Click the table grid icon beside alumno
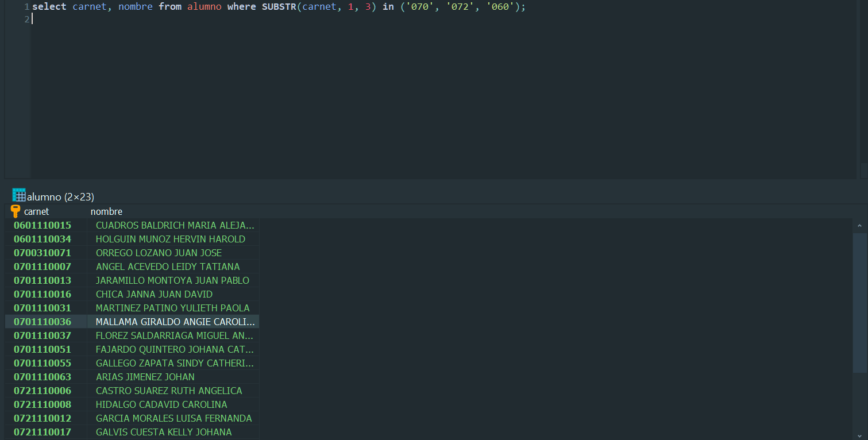 pyautogui.click(x=19, y=195)
